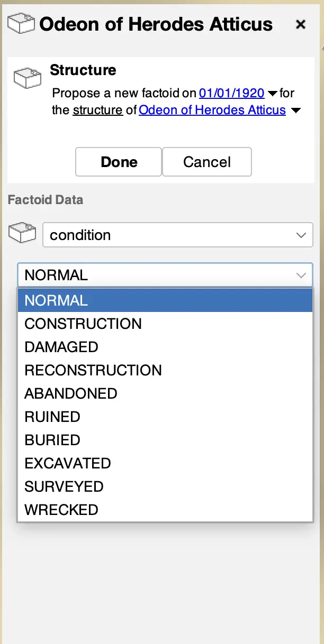Open the date arrow after 01/01/1920
Viewport: 324px width, 644px height.
(x=272, y=94)
